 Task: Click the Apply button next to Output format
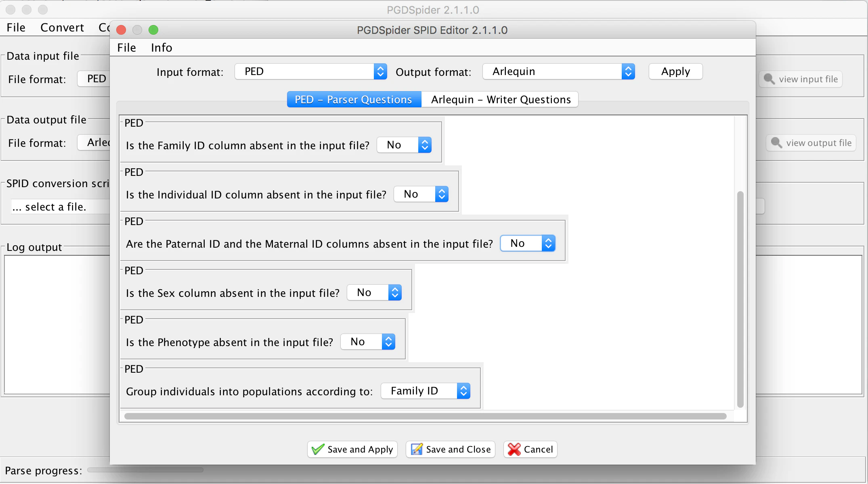676,71
